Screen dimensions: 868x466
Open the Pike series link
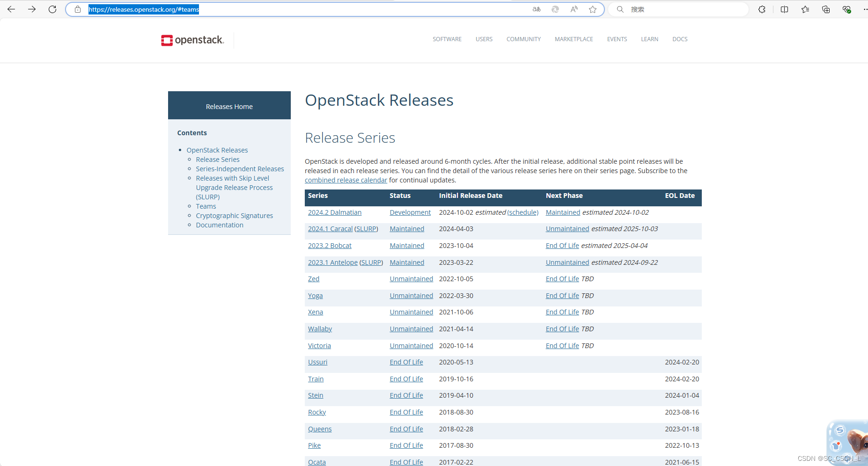click(315, 445)
